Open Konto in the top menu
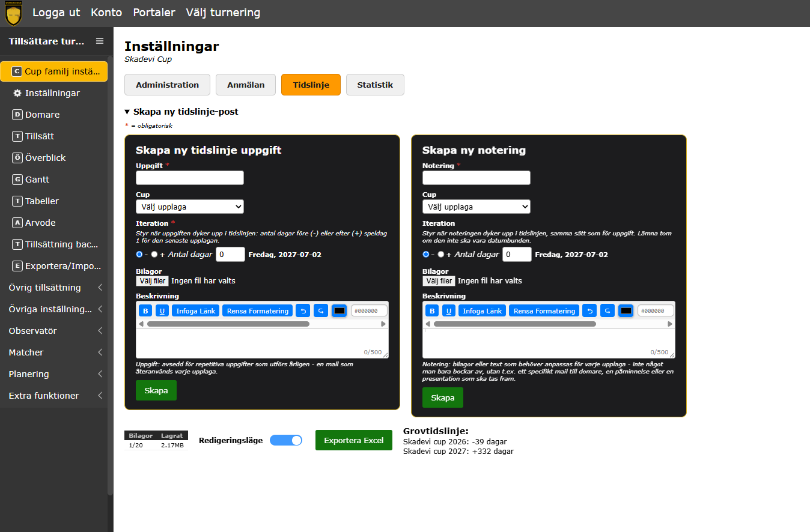The width and height of the screenshot is (810, 532). (106, 13)
